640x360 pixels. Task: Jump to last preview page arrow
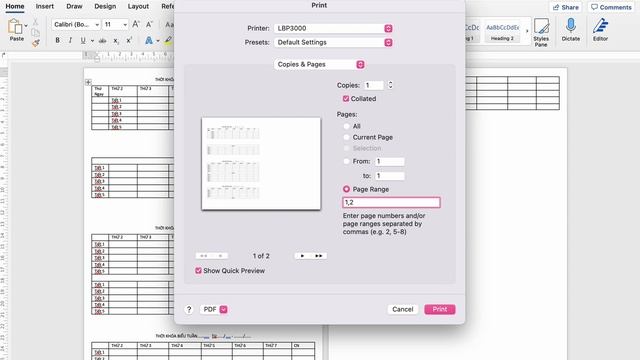tap(319, 256)
